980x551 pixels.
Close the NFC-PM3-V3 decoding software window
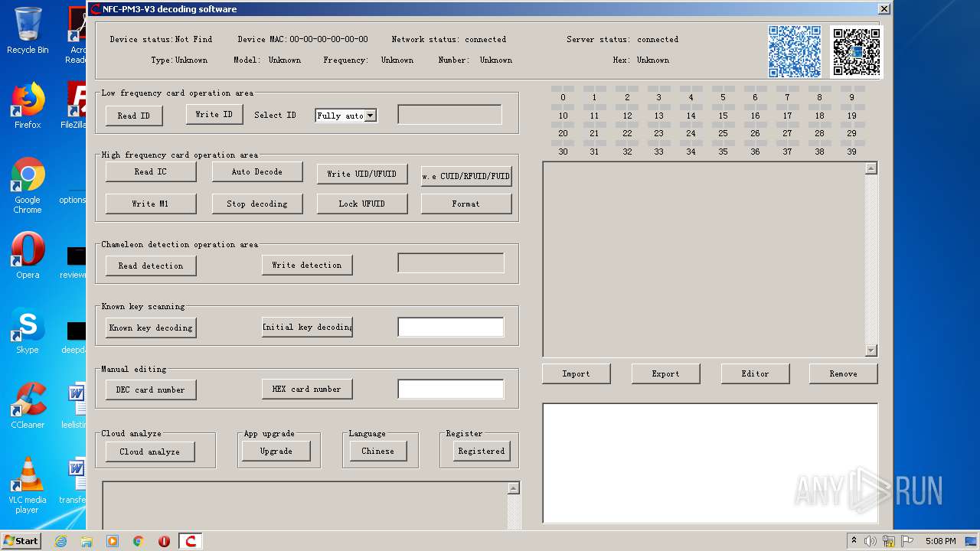tap(884, 9)
